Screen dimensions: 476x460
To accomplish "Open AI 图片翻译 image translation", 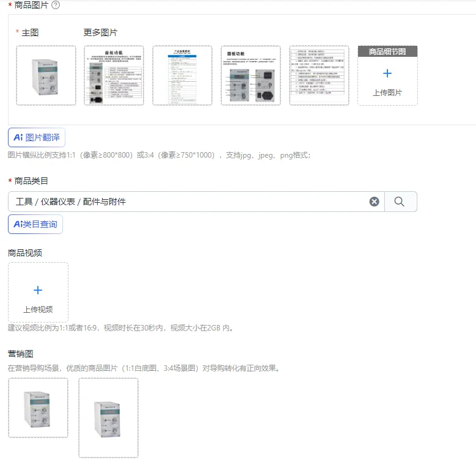I will [x=37, y=137].
